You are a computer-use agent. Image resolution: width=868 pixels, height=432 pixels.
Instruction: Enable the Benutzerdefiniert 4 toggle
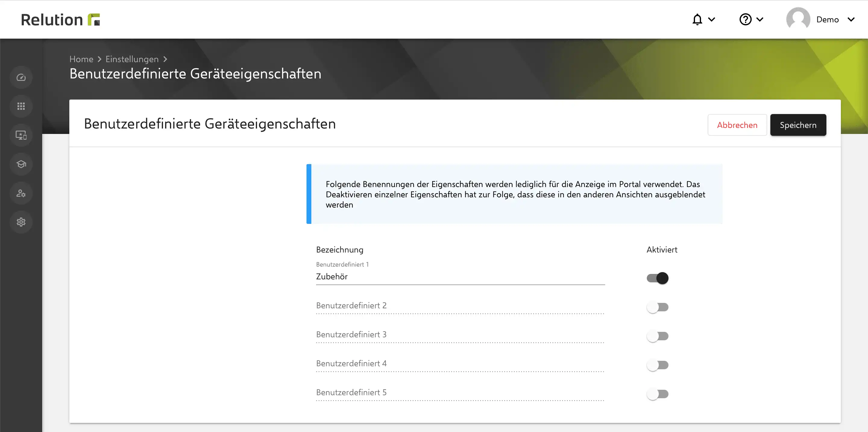(657, 365)
